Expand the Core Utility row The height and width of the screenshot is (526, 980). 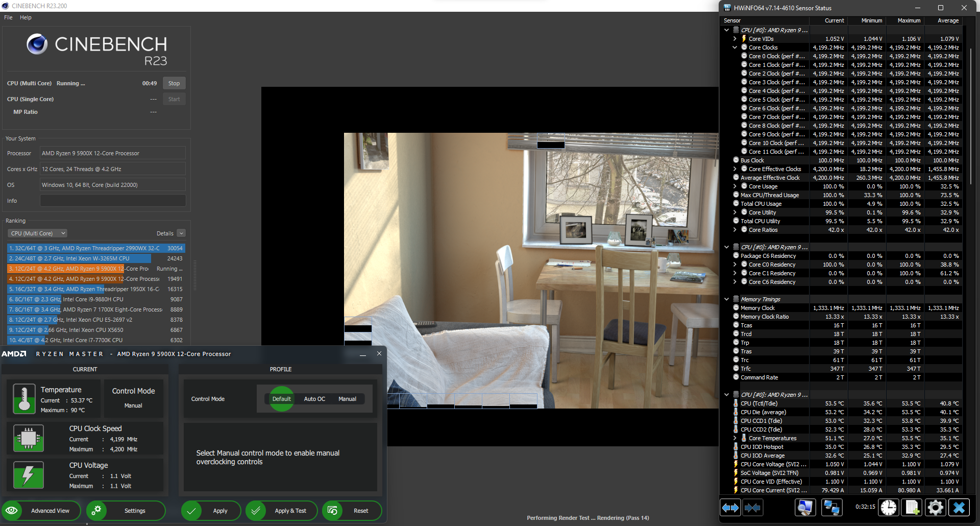click(x=735, y=212)
